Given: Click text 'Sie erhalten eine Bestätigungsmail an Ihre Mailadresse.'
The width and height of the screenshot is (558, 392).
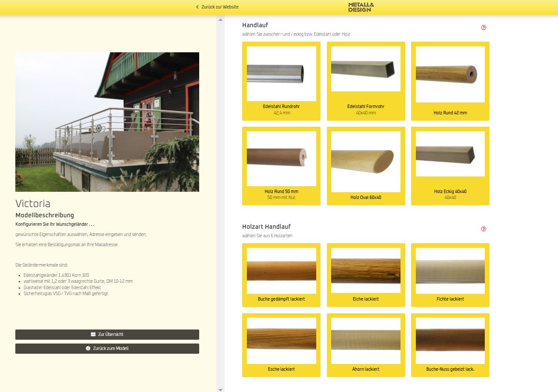Looking at the screenshot, I should [66, 244].
